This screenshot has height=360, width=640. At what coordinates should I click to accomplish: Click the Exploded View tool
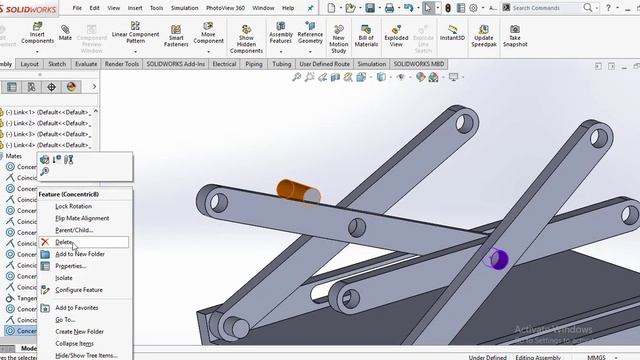(396, 36)
